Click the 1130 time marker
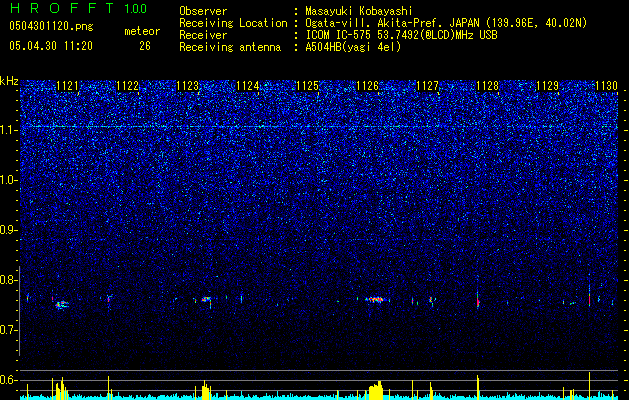The width and height of the screenshot is (629, 400). pyautogui.click(x=607, y=86)
